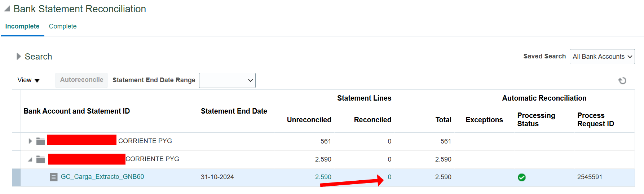Expand the Search panel

coord(19,57)
